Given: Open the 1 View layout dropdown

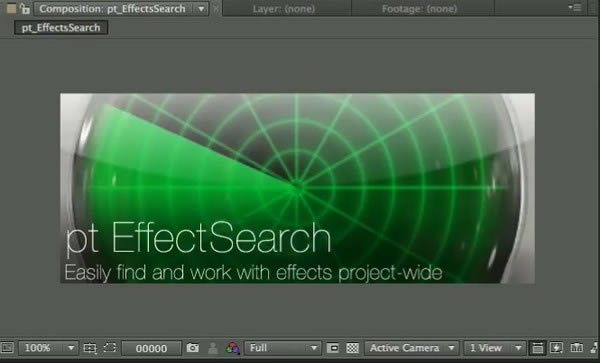Looking at the screenshot, I should [494, 348].
